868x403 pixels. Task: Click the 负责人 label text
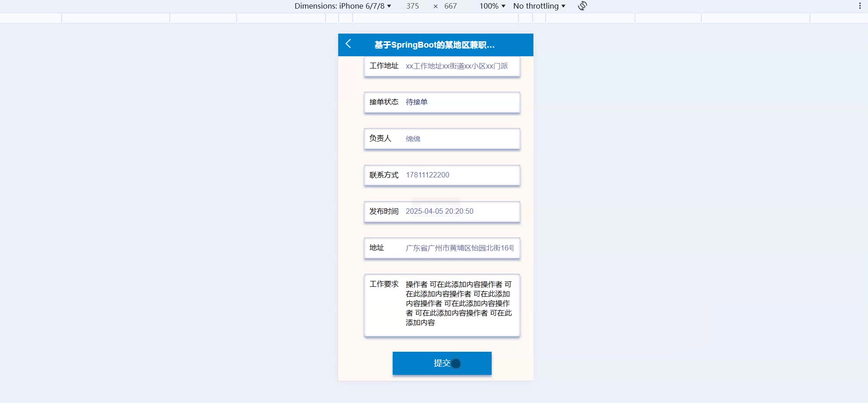coord(380,138)
